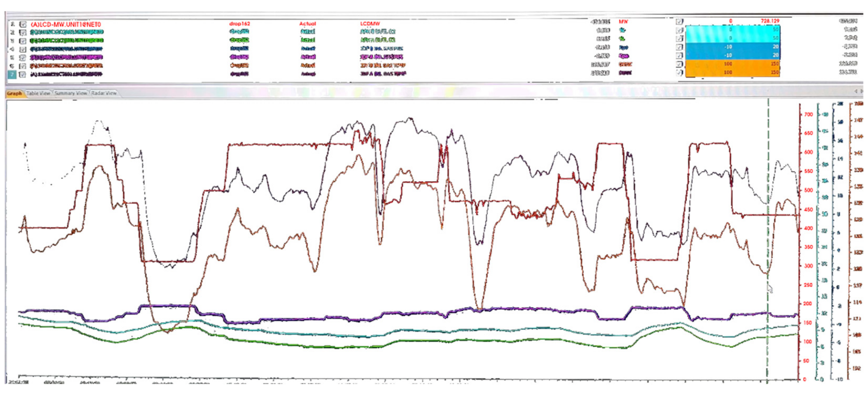Click the LCD-MW.UNIT1@NET0 point name

point(66,25)
